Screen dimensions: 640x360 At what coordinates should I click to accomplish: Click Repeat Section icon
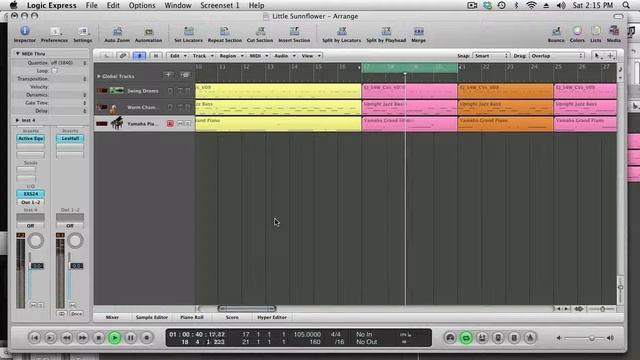tap(224, 34)
